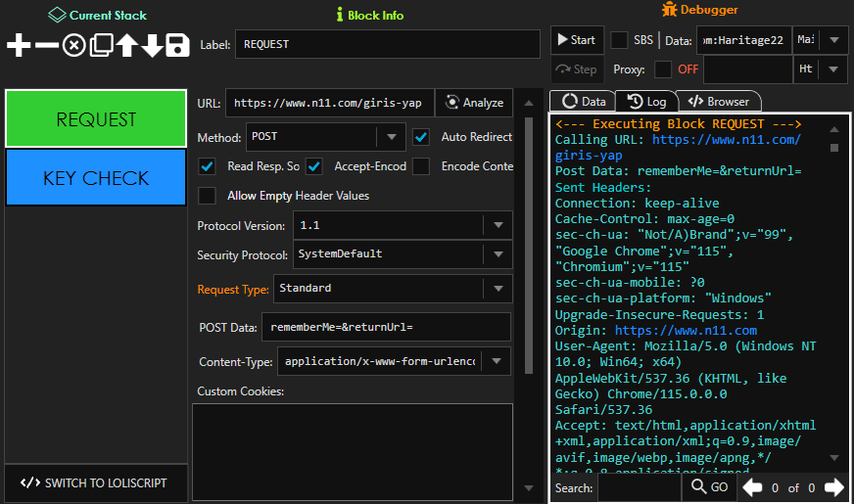Image resolution: width=854 pixels, height=504 pixels.
Task: Click the Analyze button
Action: 475,103
